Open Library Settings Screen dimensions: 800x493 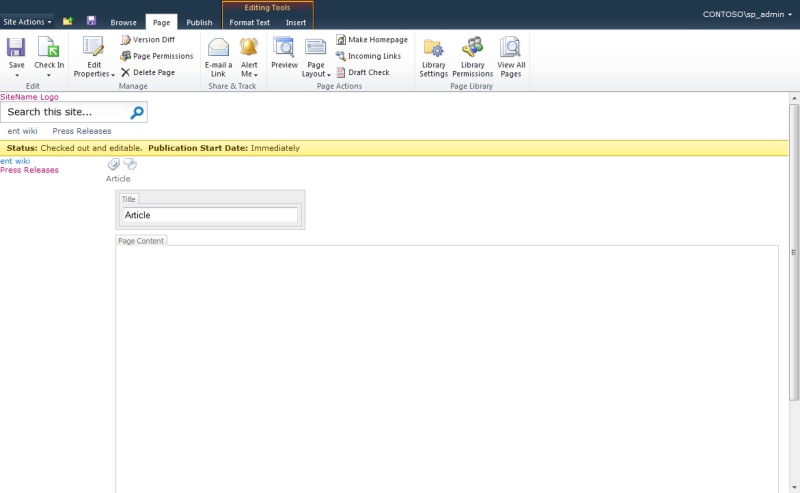(434, 57)
